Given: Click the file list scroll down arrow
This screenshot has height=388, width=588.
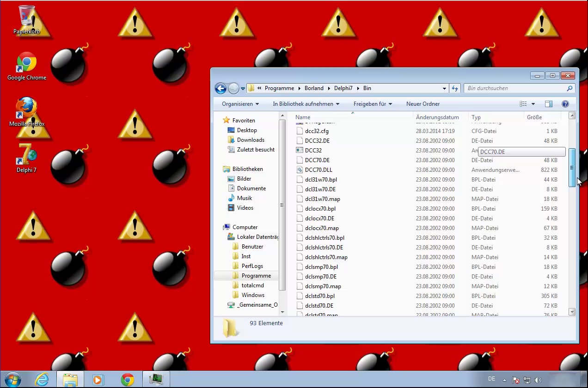Looking at the screenshot, I should [x=572, y=312].
